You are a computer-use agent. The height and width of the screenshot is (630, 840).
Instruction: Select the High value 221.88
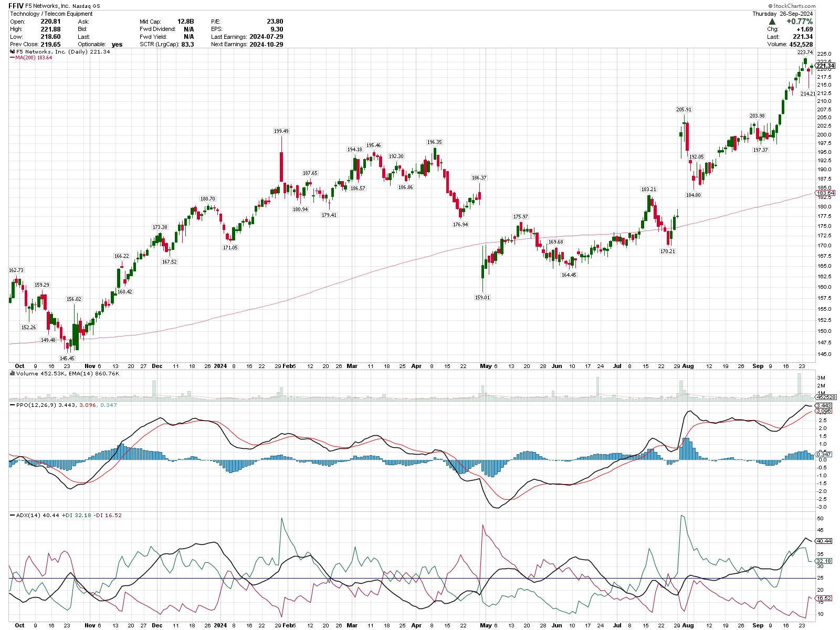tap(51, 29)
